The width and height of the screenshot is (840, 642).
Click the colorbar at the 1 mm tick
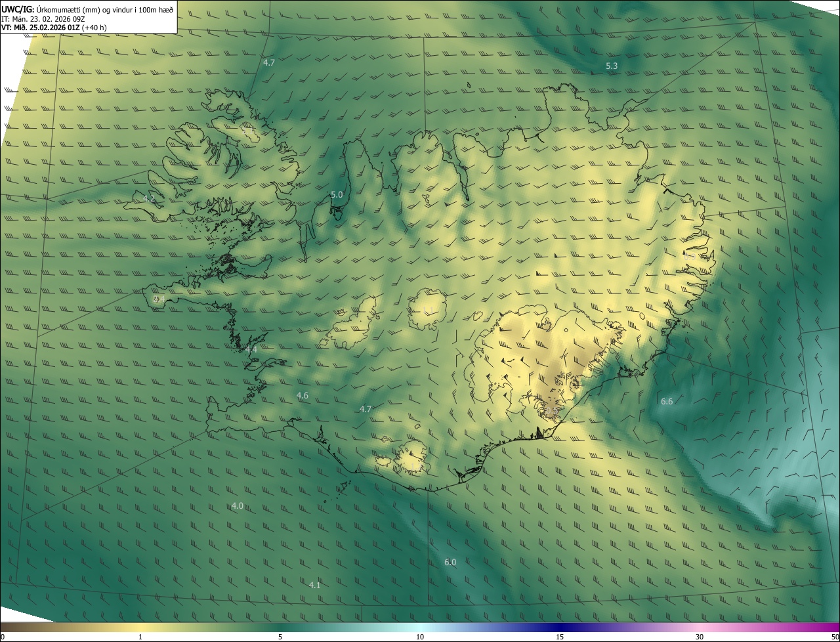[x=140, y=628]
